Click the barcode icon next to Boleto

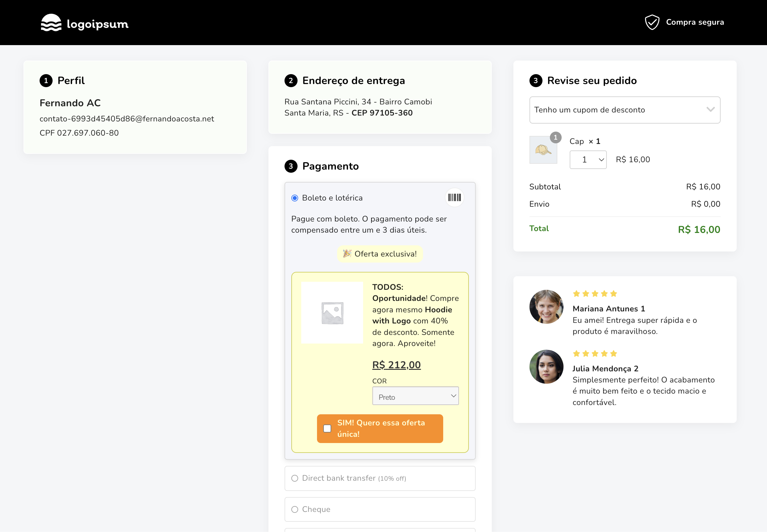point(454,197)
